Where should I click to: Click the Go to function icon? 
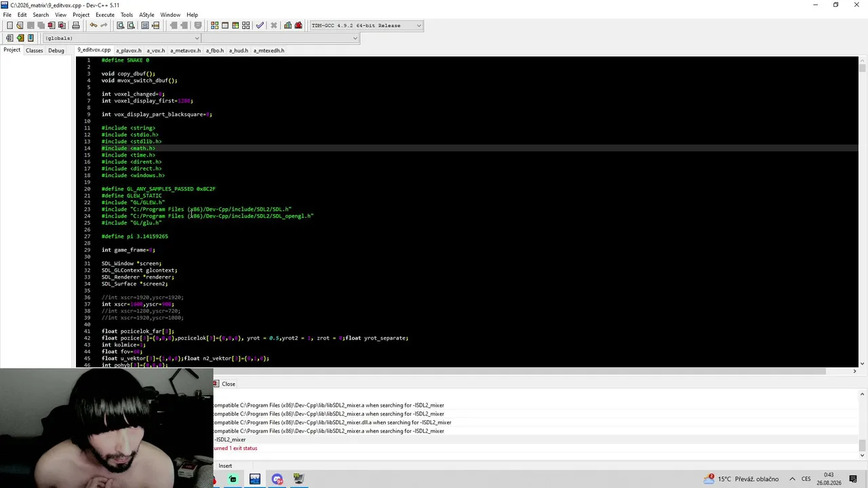pos(144,26)
